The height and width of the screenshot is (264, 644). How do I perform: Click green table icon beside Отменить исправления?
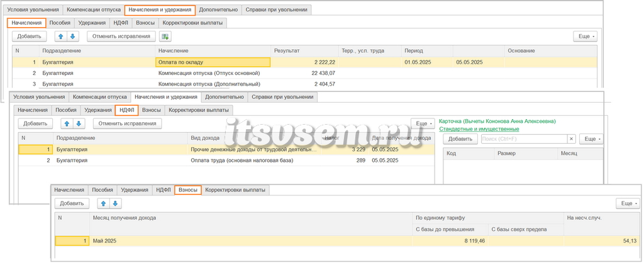[165, 36]
